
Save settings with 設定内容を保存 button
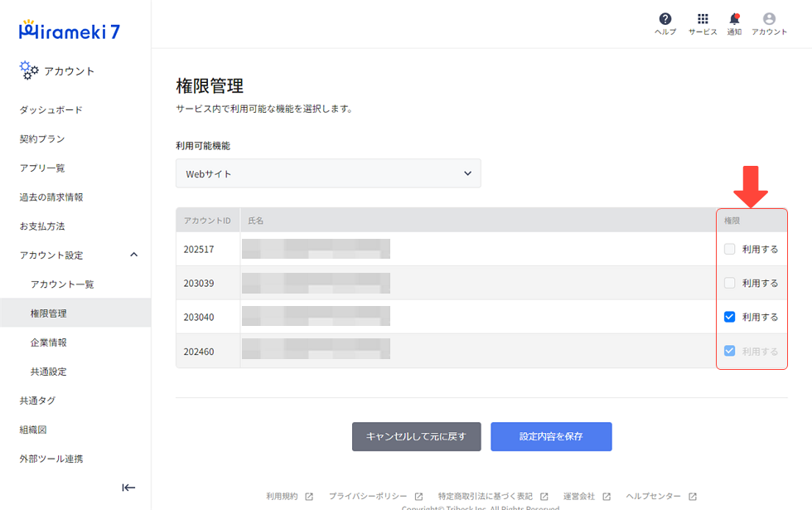(x=551, y=436)
